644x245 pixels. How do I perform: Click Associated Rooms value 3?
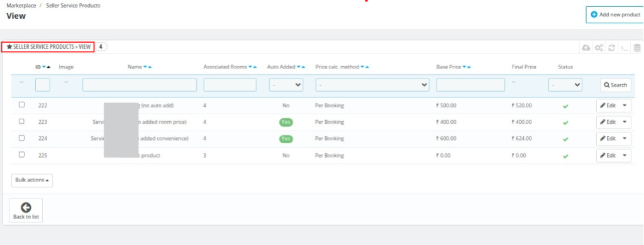[x=204, y=156]
